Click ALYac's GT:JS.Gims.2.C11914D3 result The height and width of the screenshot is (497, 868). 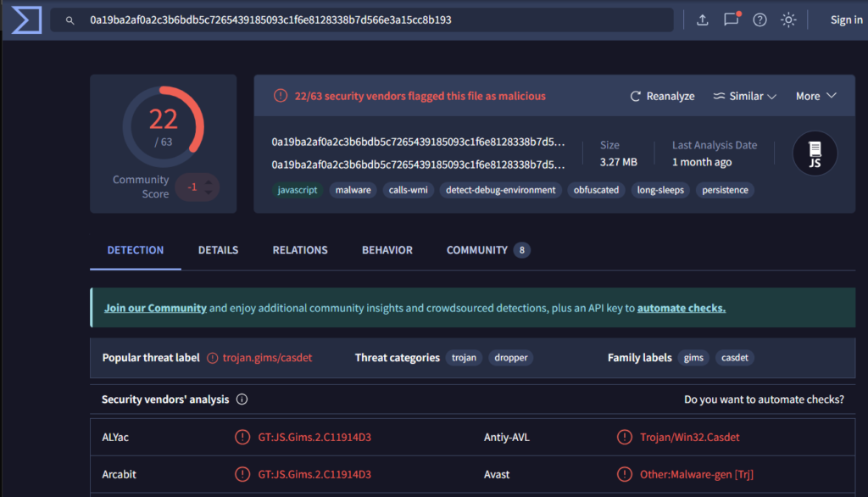pyautogui.click(x=314, y=437)
